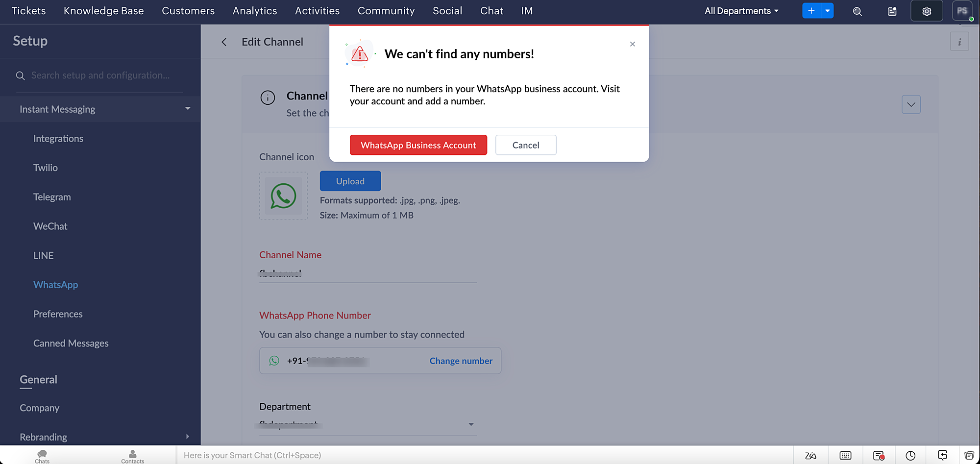The image size is (980, 464).
Task: Open the top bar search magnifier
Action: pos(857,11)
